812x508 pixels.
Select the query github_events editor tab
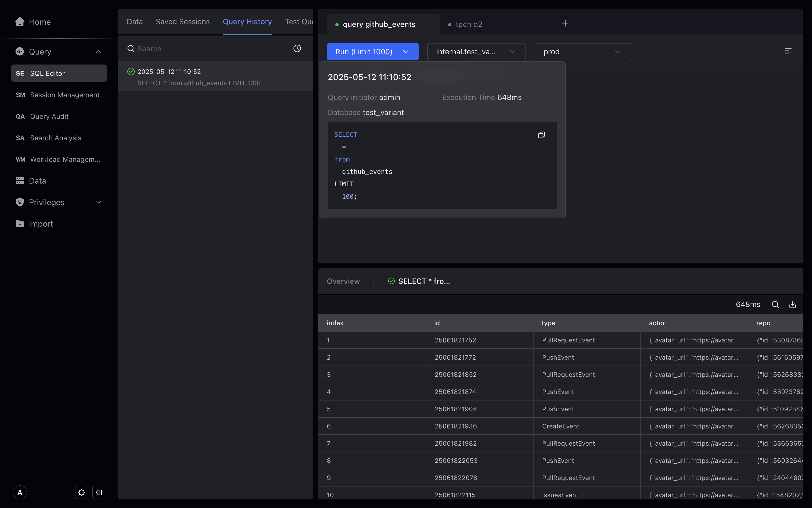383,24
